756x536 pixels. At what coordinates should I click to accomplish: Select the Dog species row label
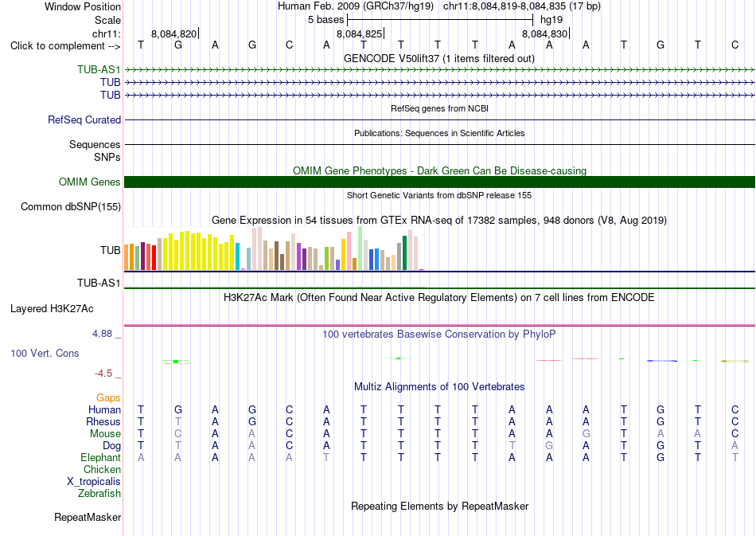(111, 445)
